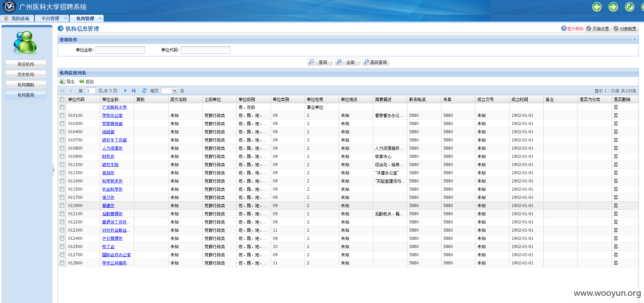Open the 科学技术处 link
Screen dimensions: 644x303
[x=112, y=181]
